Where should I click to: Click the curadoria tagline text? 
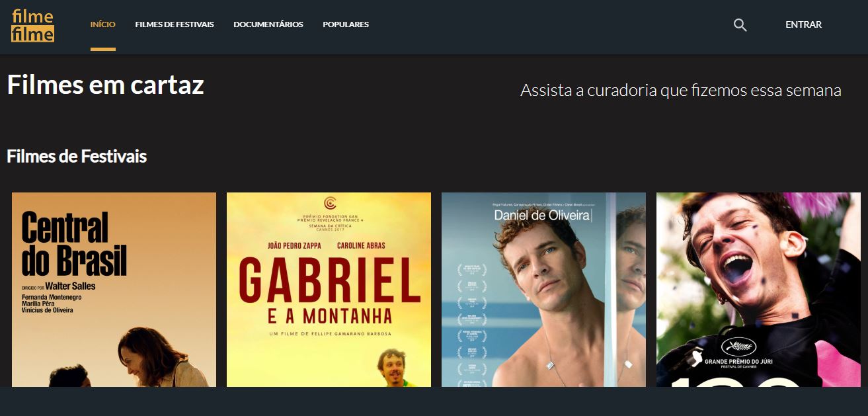680,91
